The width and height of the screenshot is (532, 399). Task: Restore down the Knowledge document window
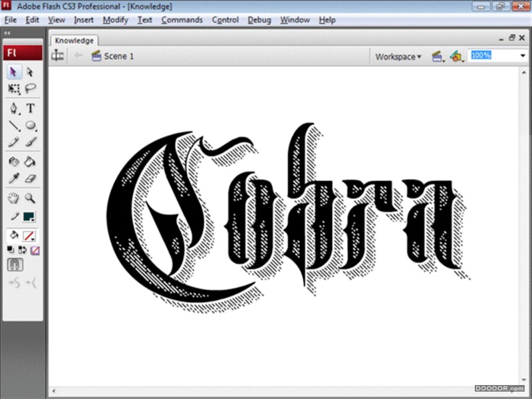click(x=512, y=38)
